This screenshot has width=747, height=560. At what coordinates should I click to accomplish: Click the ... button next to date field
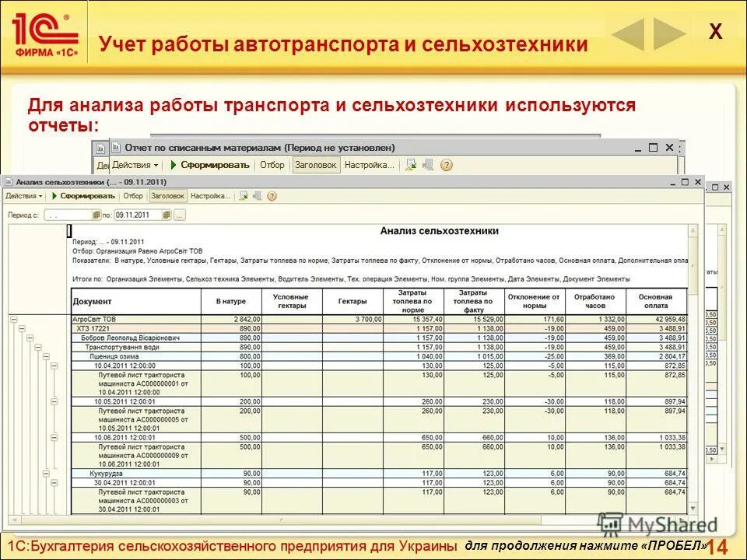pos(178,215)
